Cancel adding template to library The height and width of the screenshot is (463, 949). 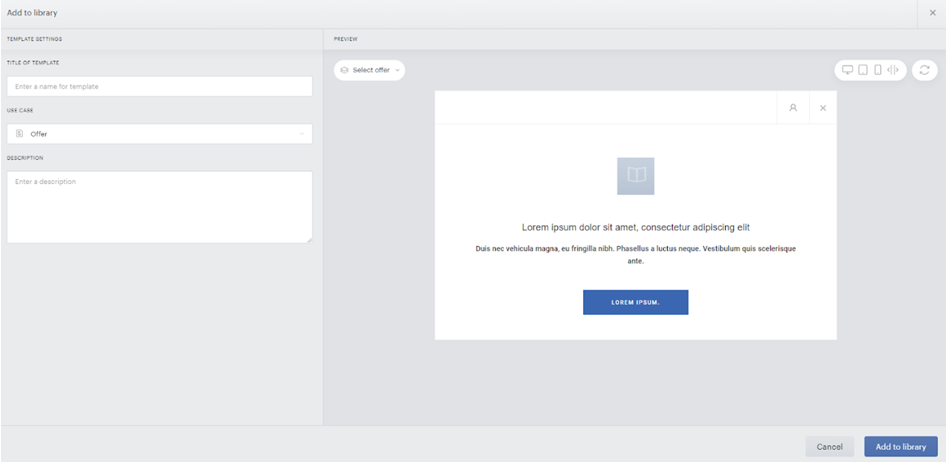pos(829,447)
